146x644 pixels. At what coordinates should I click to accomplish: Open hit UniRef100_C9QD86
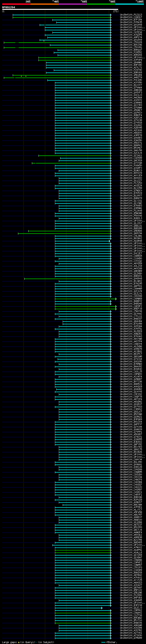click(x=131, y=560)
